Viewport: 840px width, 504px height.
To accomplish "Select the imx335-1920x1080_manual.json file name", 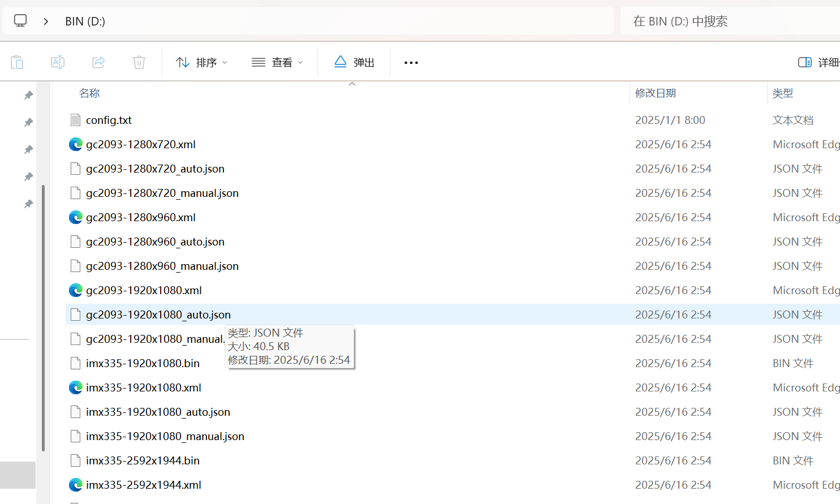I will [x=165, y=436].
